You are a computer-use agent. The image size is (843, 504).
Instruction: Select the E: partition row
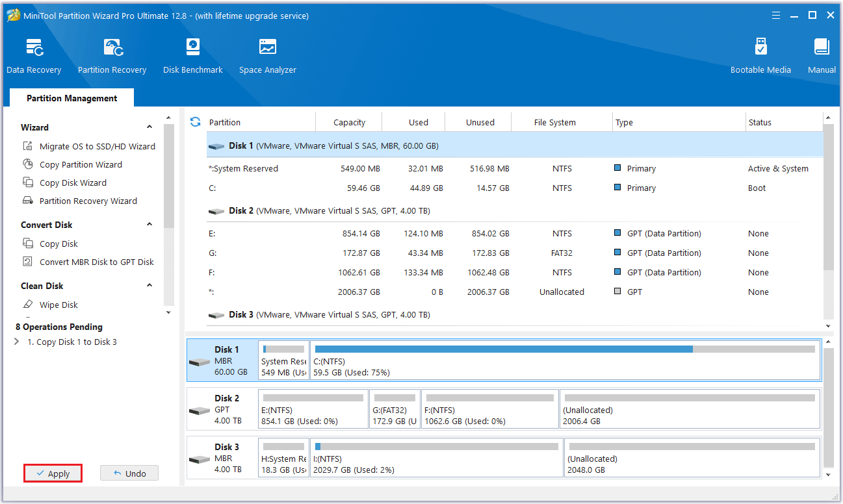pos(515,233)
